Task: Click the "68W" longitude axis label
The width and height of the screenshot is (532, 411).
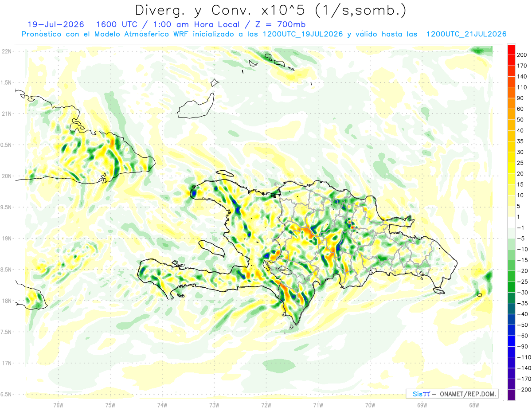Action: coord(474,405)
